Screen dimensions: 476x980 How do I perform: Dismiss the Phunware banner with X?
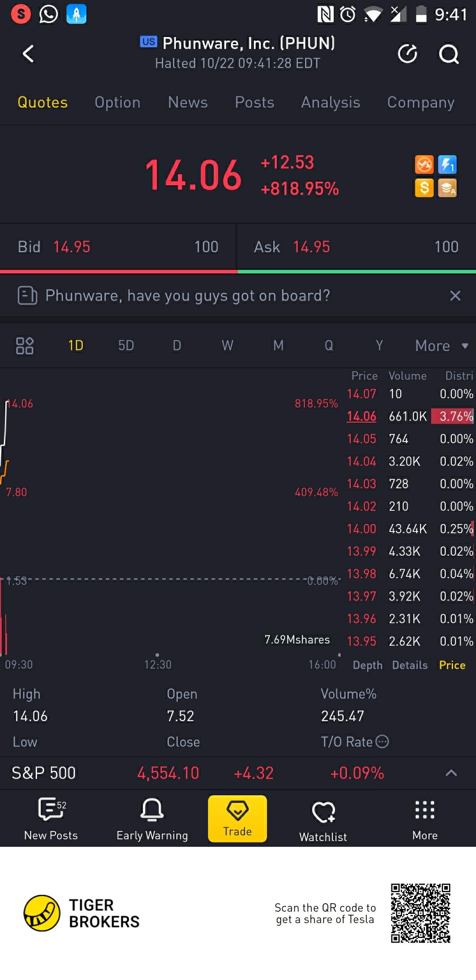coord(455,295)
